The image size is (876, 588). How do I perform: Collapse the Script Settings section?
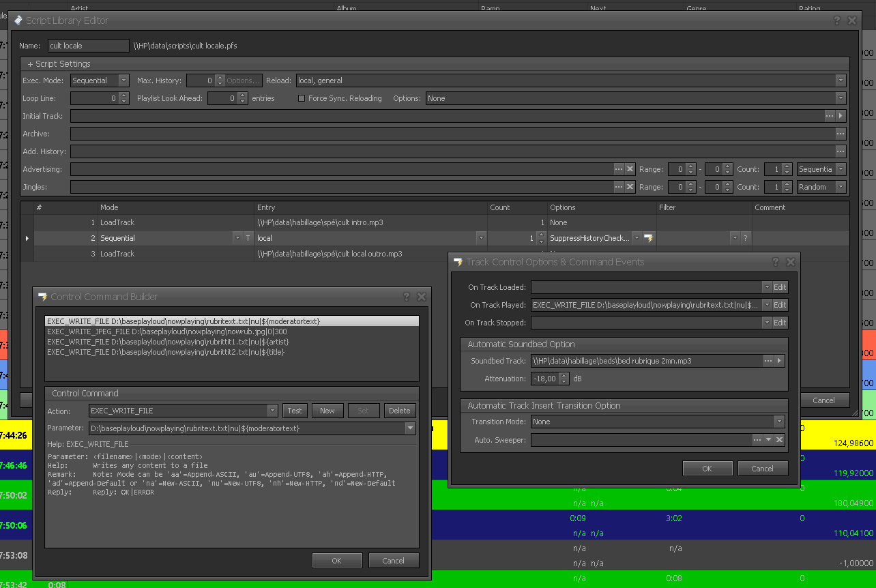click(59, 63)
